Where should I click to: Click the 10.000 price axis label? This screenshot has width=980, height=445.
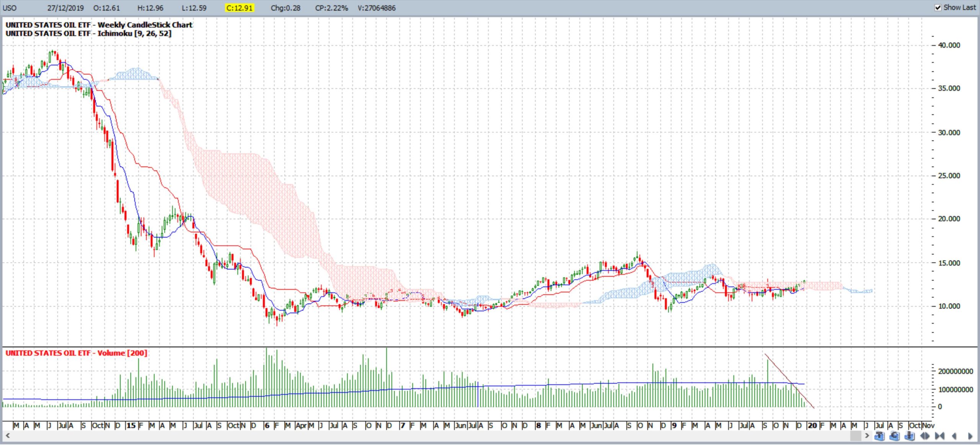949,306
